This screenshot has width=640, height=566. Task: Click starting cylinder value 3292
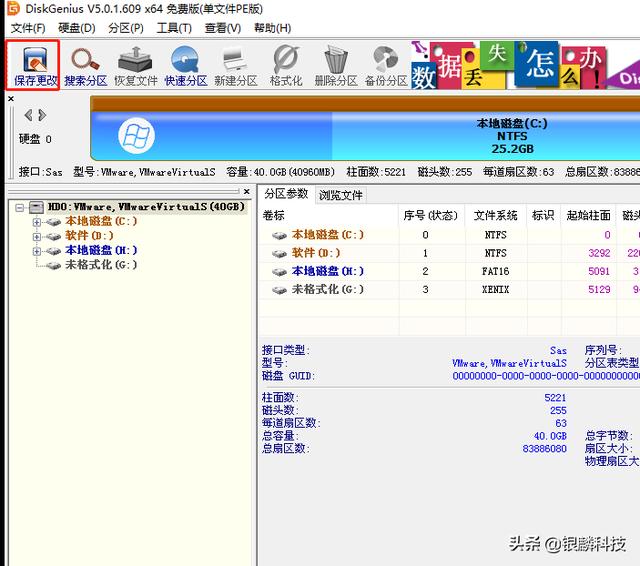pyautogui.click(x=599, y=253)
